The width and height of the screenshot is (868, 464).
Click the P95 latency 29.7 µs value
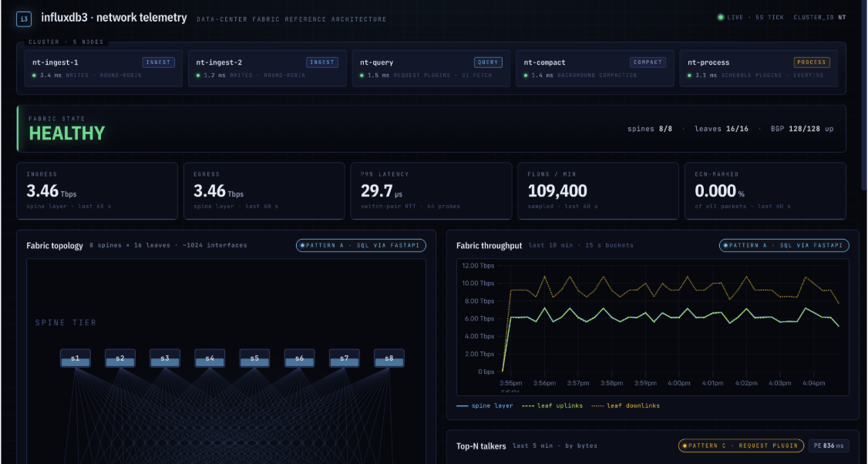point(382,191)
